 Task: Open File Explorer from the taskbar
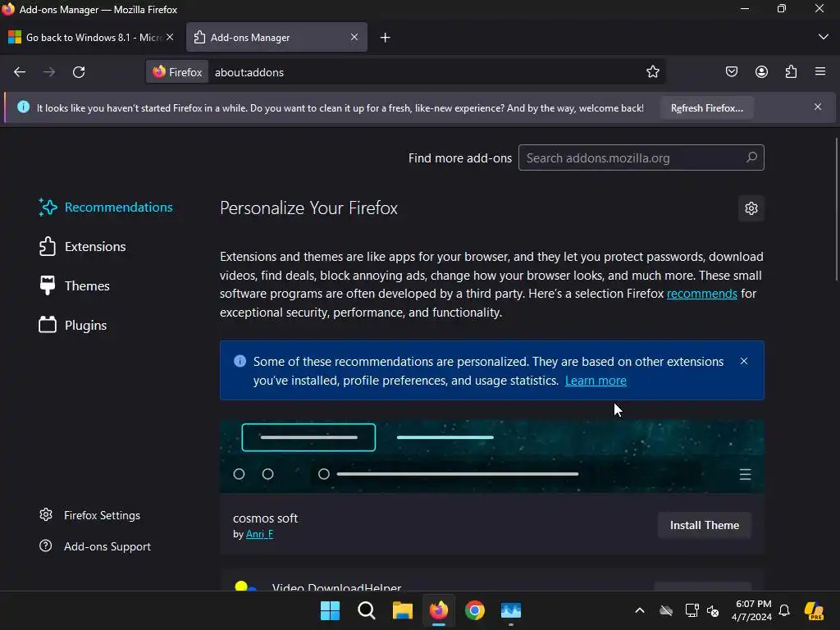point(402,610)
